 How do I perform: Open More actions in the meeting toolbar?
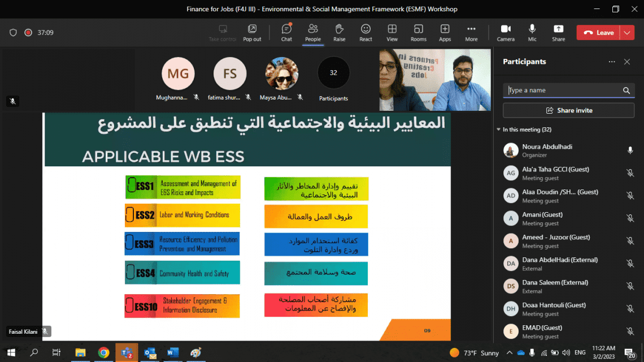point(471,32)
